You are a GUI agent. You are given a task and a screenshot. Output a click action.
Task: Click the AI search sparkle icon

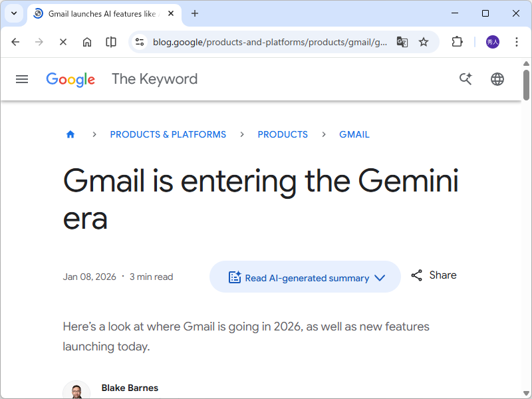click(x=465, y=79)
